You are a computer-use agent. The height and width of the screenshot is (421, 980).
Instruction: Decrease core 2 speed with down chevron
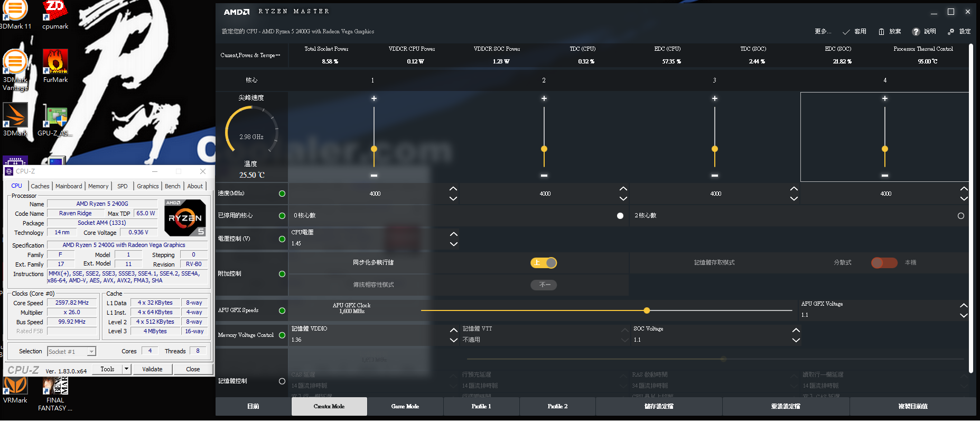(x=623, y=199)
